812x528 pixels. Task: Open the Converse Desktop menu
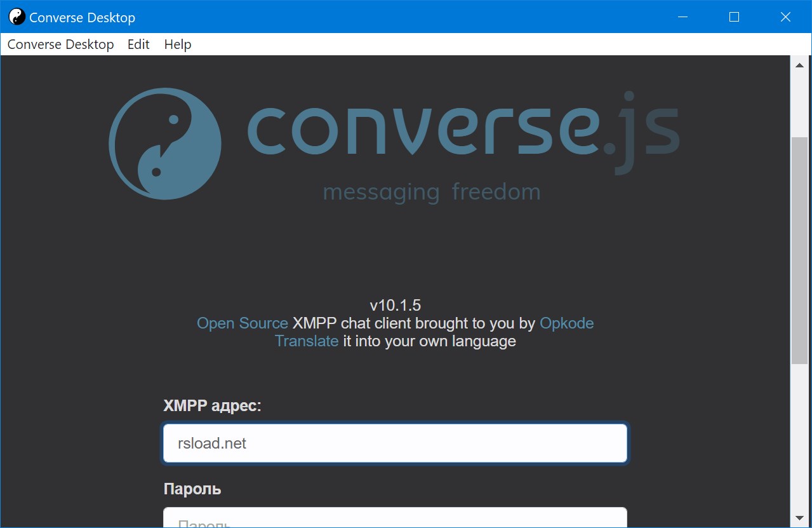point(60,44)
